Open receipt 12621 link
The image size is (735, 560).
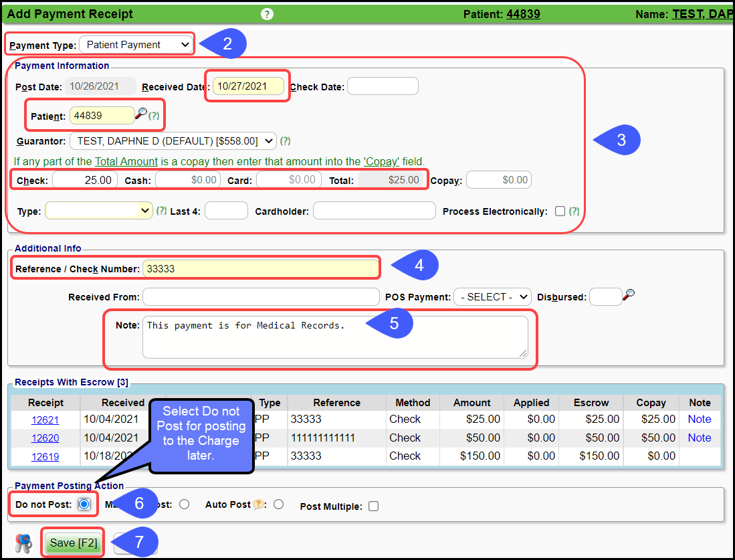45,419
